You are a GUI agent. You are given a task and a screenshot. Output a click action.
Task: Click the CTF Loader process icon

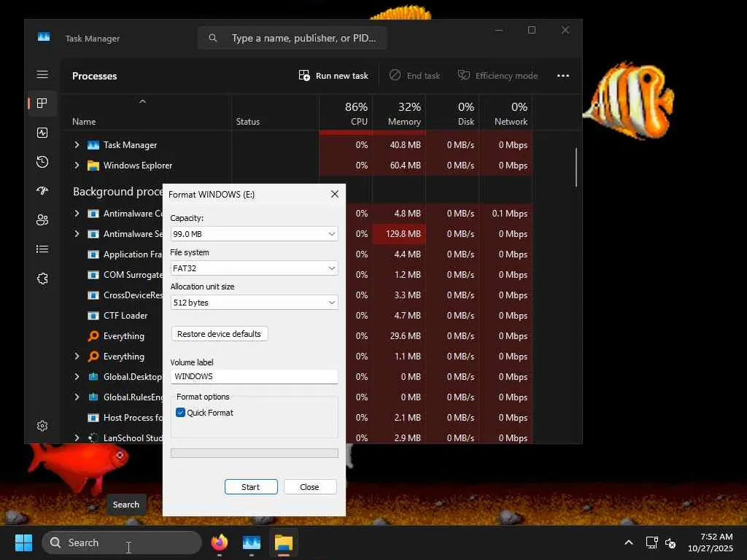click(x=93, y=316)
